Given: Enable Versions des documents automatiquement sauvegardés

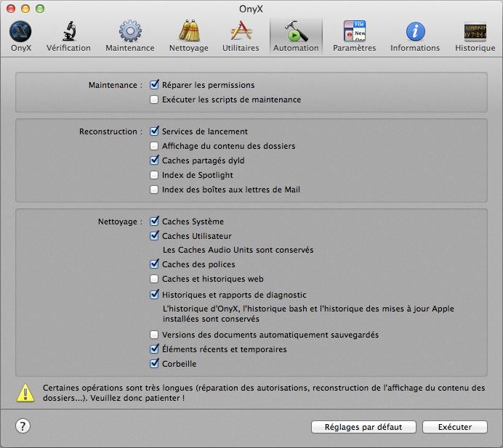Looking at the screenshot, I should point(154,335).
